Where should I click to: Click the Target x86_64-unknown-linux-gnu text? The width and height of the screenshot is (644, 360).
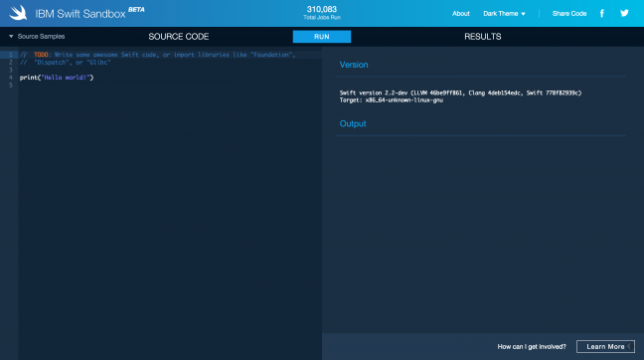[391, 99]
